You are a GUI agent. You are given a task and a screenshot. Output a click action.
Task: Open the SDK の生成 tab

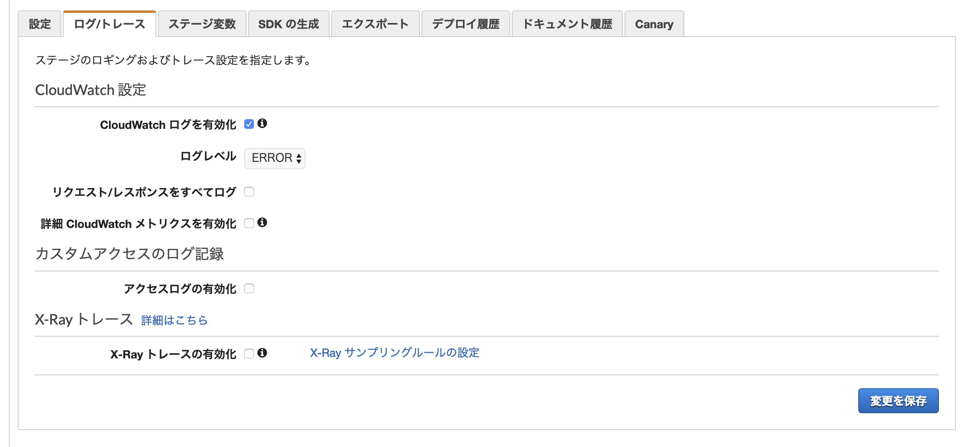tap(289, 24)
